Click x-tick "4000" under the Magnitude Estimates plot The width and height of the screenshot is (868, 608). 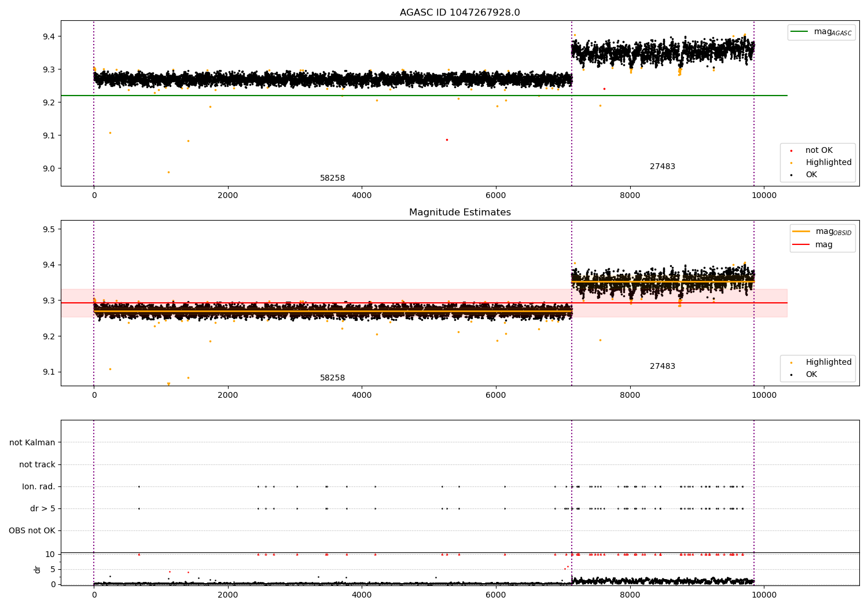[362, 395]
